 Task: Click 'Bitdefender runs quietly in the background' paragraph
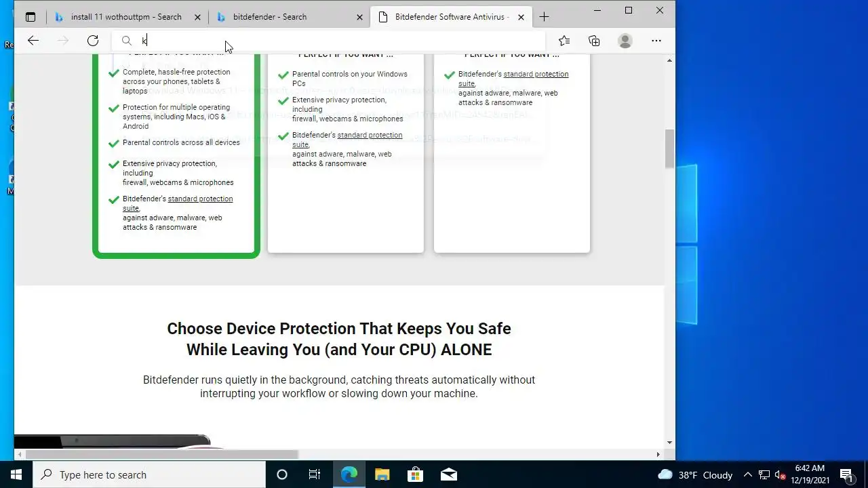pyautogui.click(x=339, y=386)
